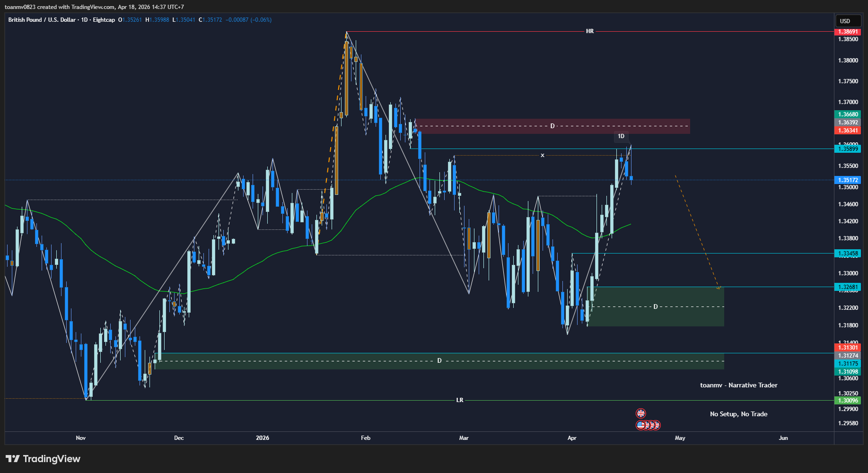Click the 2026 label on time axis
This screenshot has width=868, height=473.
click(263, 438)
